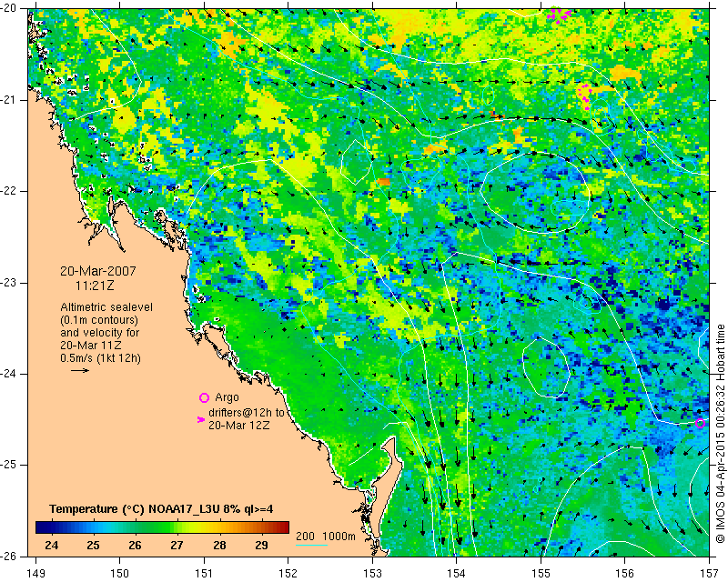The image size is (728, 582).
Task: Click the colorbar label 27
Action: pos(177,546)
